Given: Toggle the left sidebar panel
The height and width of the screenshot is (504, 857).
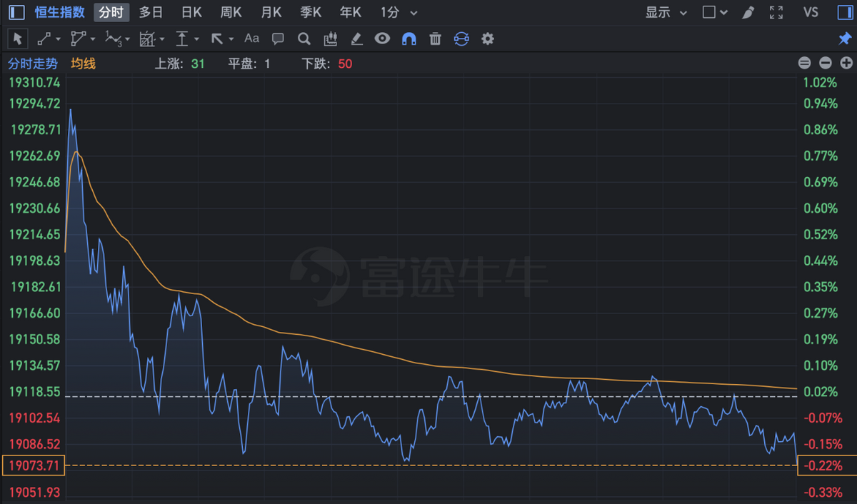Looking at the screenshot, I should 16,12.
